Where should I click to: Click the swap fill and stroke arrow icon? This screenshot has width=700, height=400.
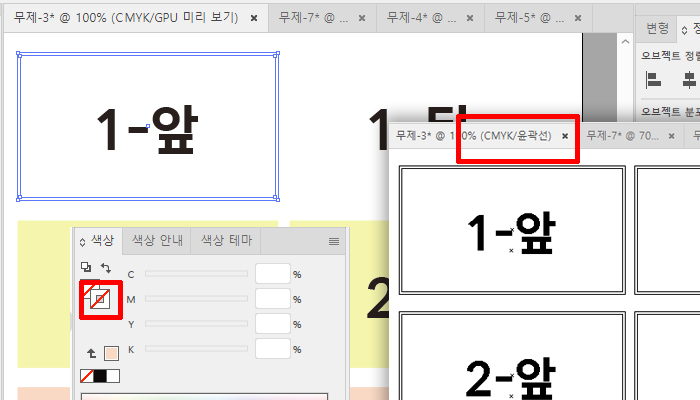(x=106, y=268)
